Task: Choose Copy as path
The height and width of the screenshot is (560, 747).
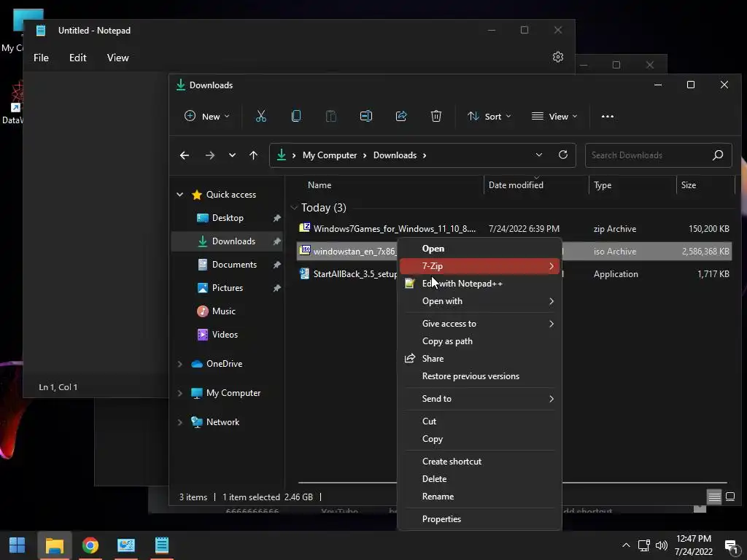Action: (x=480, y=341)
